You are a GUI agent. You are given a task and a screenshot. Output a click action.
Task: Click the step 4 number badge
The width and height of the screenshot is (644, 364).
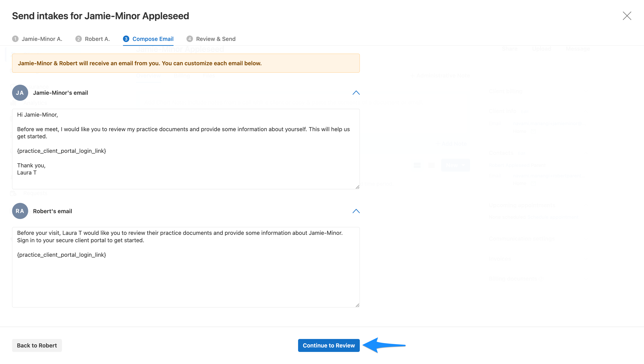190,39
